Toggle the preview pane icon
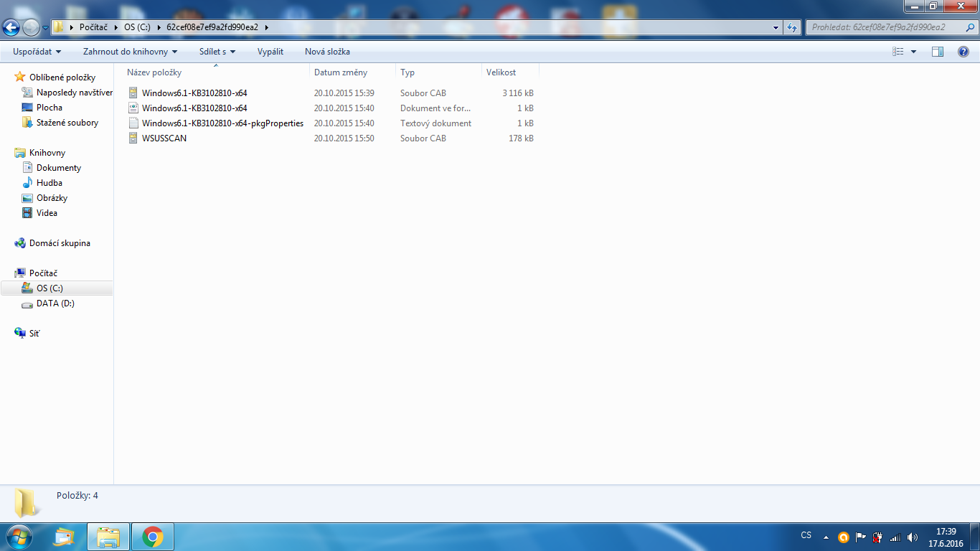Viewport: 980px width, 551px height. pos(937,52)
